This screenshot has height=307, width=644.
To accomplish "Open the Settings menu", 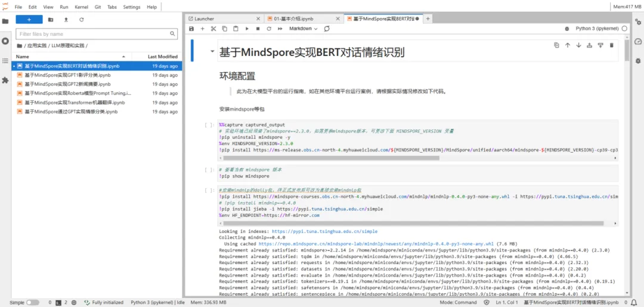I will click(x=132, y=7).
